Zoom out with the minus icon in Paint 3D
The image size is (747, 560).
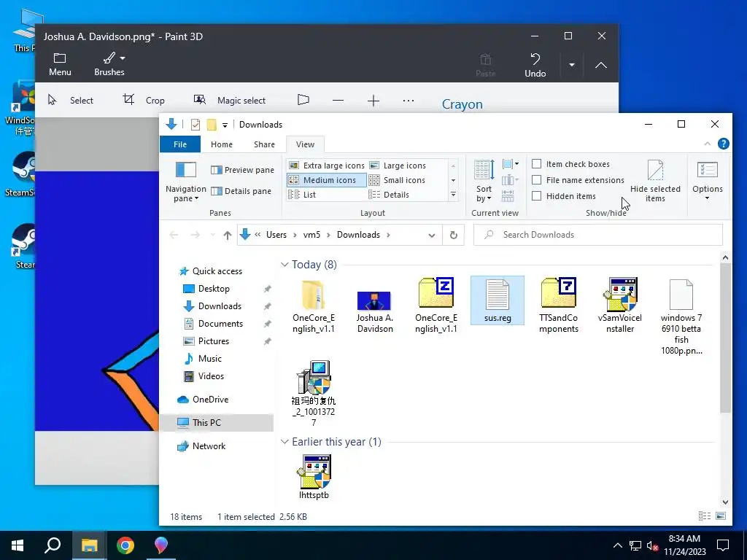[x=338, y=101]
